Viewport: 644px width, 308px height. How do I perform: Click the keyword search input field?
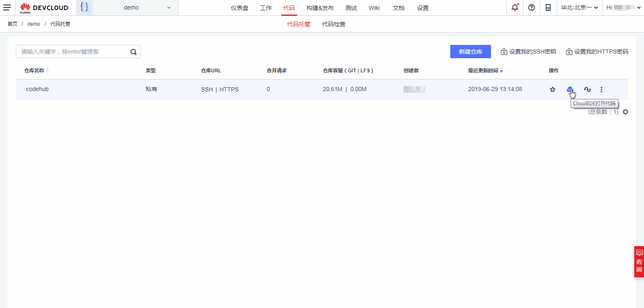73,52
